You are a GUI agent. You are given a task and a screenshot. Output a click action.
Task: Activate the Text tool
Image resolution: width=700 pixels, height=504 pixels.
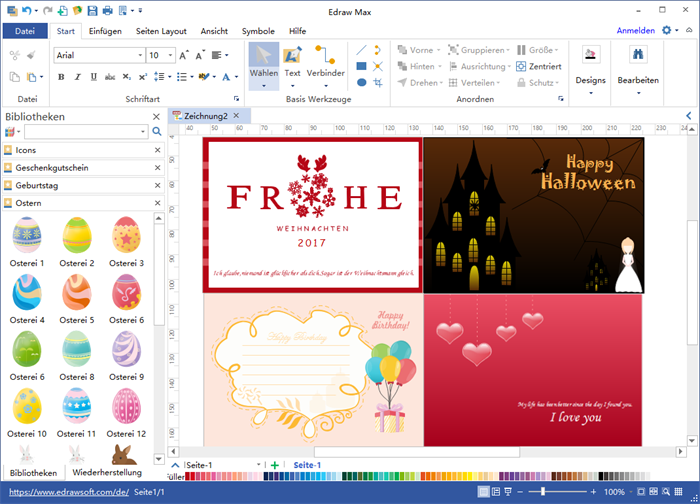292,61
